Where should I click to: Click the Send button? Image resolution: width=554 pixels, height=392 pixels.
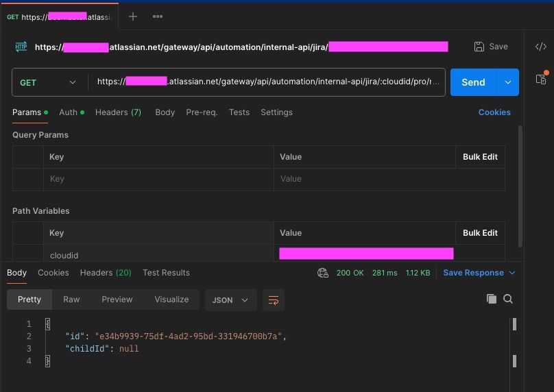click(x=474, y=82)
